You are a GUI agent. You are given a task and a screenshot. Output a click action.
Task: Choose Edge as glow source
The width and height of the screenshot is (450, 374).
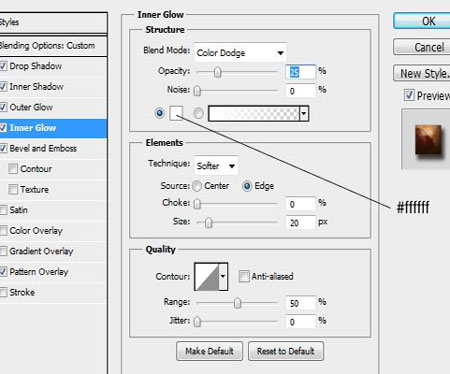click(x=247, y=186)
